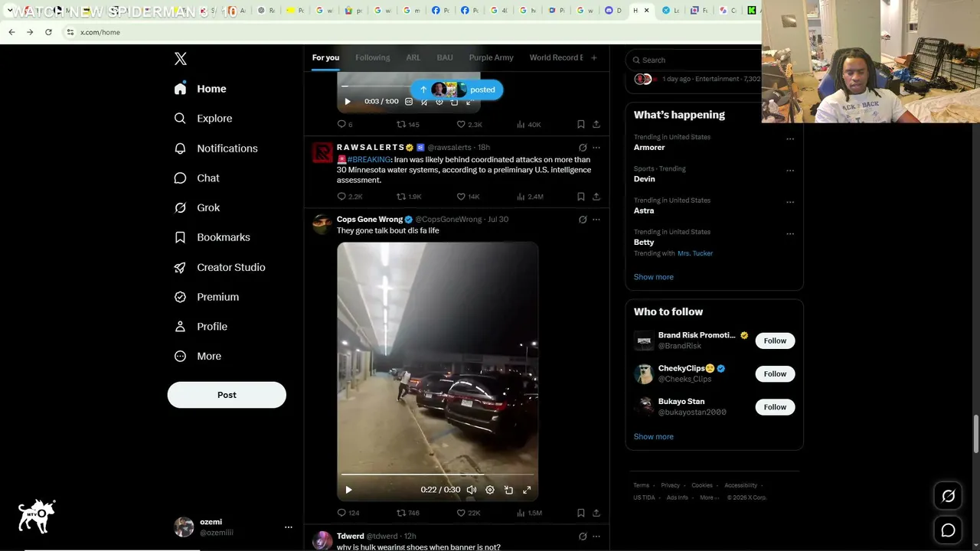The height and width of the screenshot is (551, 980).
Task: Bookmark the Cops Gone Wrong post
Action: tap(581, 513)
